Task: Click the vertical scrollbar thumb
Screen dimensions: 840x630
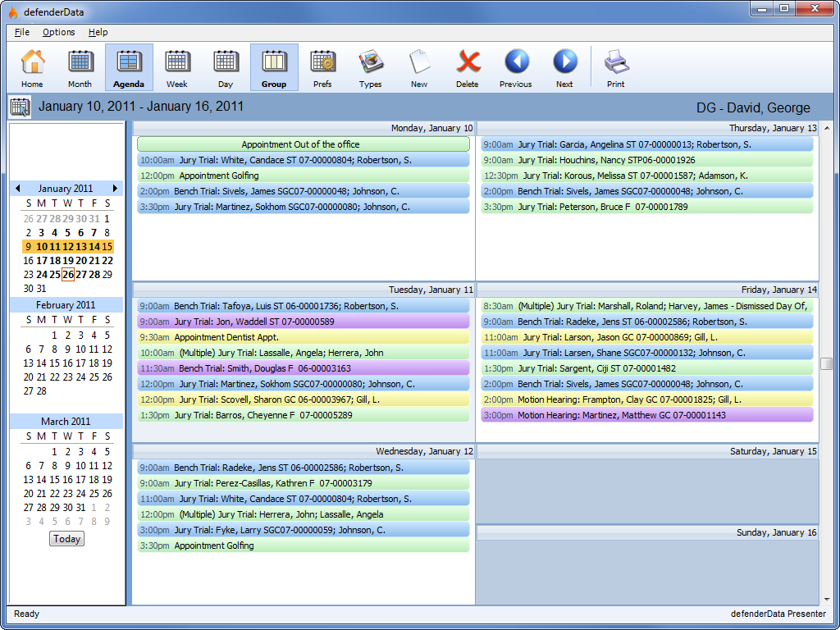Action: click(x=826, y=363)
